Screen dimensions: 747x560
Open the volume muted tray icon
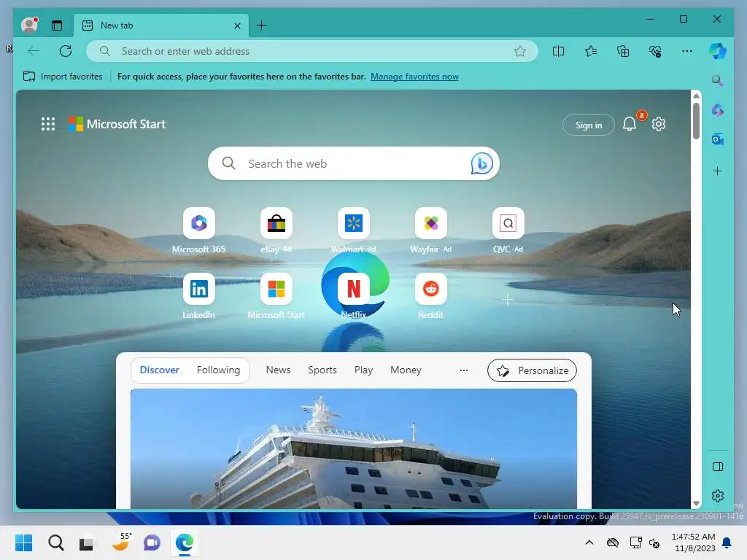[x=655, y=542]
